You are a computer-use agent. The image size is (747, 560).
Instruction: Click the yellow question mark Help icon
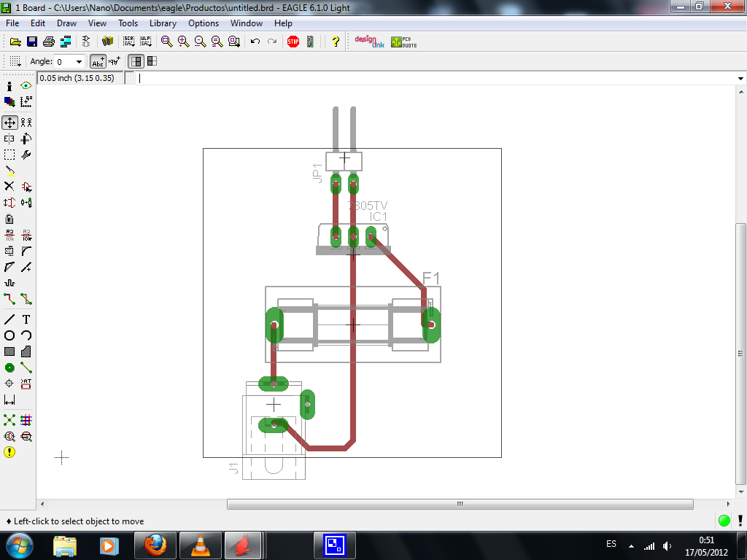(335, 42)
